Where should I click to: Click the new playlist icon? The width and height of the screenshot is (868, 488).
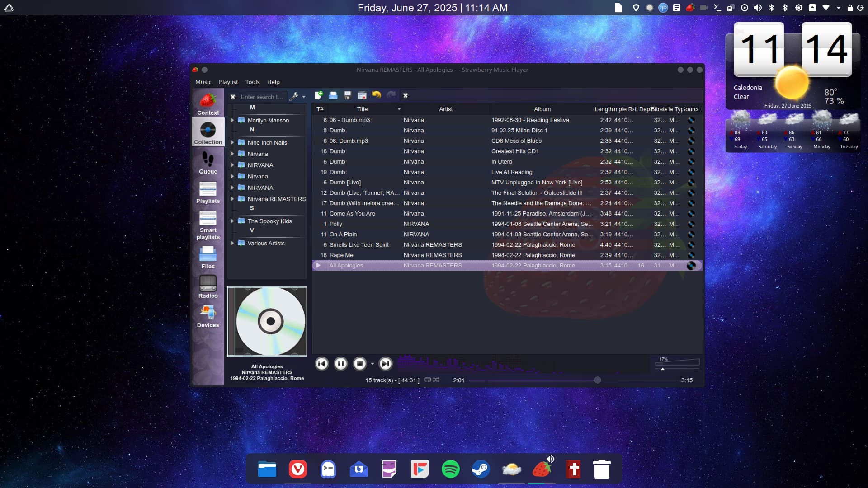tap(318, 95)
